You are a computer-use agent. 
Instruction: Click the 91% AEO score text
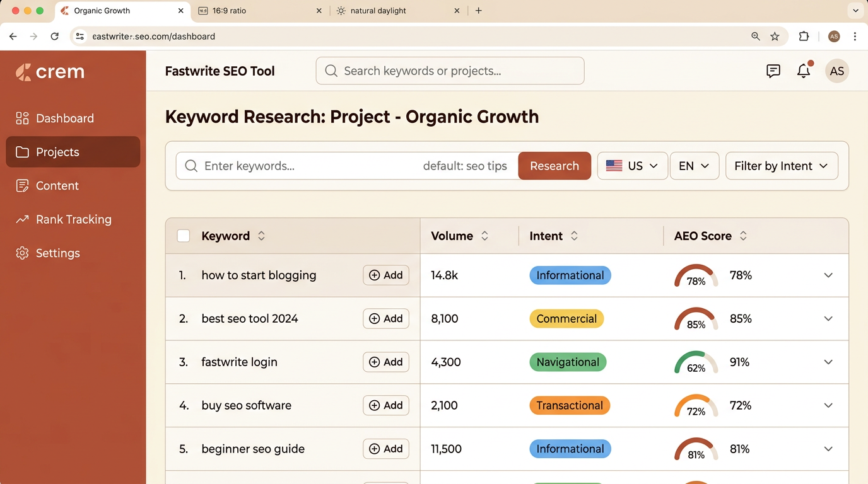coord(739,362)
